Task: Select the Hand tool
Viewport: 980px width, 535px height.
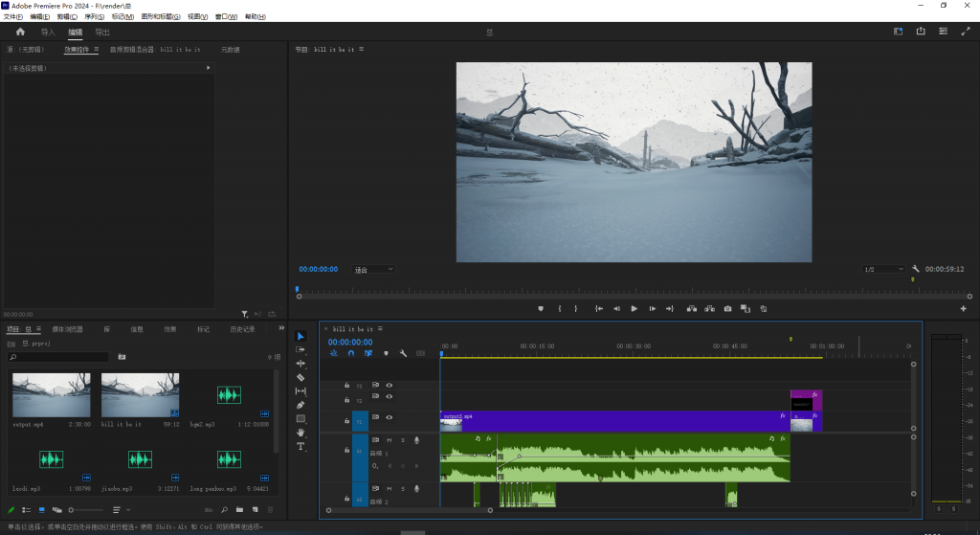Action: 301,433
